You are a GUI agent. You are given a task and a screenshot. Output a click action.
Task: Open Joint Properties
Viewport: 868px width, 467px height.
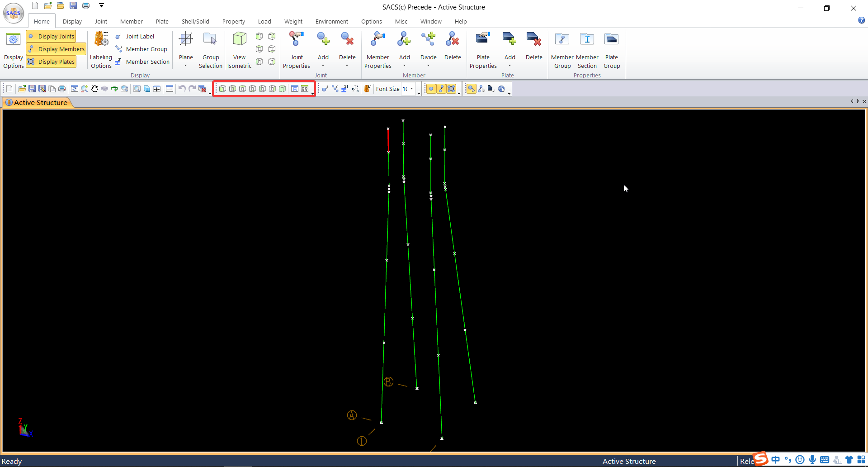coord(297,50)
